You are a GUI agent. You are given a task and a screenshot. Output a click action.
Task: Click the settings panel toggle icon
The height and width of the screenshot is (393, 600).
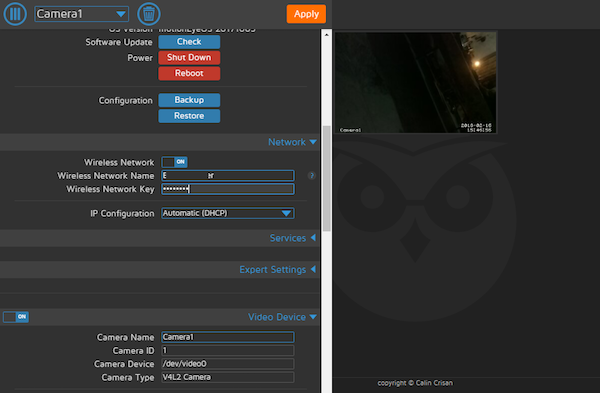pyautogui.click(x=15, y=14)
